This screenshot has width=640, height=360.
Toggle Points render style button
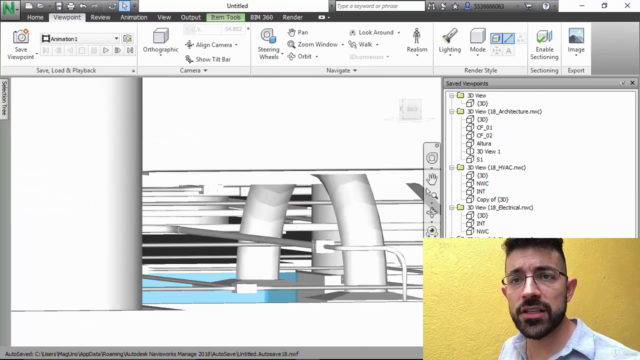[x=521, y=38]
